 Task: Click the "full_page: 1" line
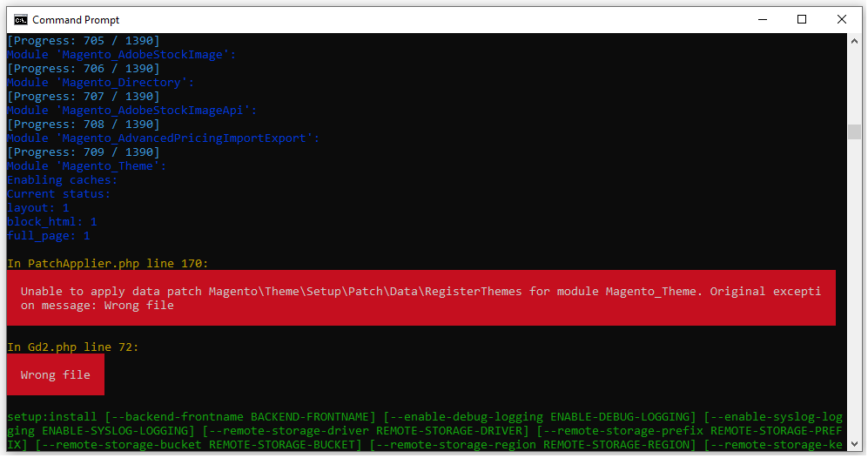click(x=48, y=236)
